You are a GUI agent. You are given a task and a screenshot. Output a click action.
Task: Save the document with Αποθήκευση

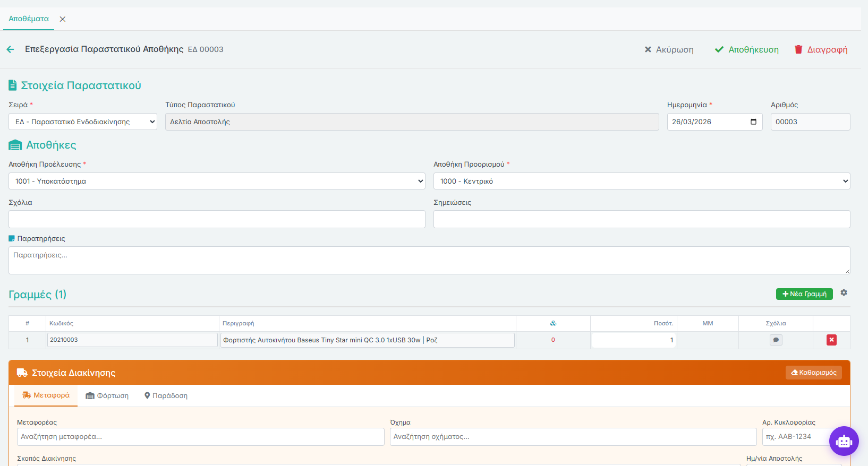tap(746, 49)
